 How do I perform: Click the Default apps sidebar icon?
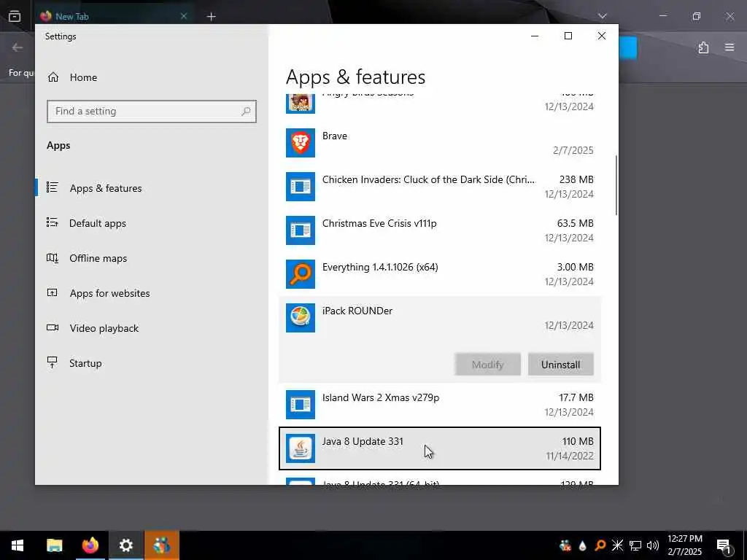53,222
